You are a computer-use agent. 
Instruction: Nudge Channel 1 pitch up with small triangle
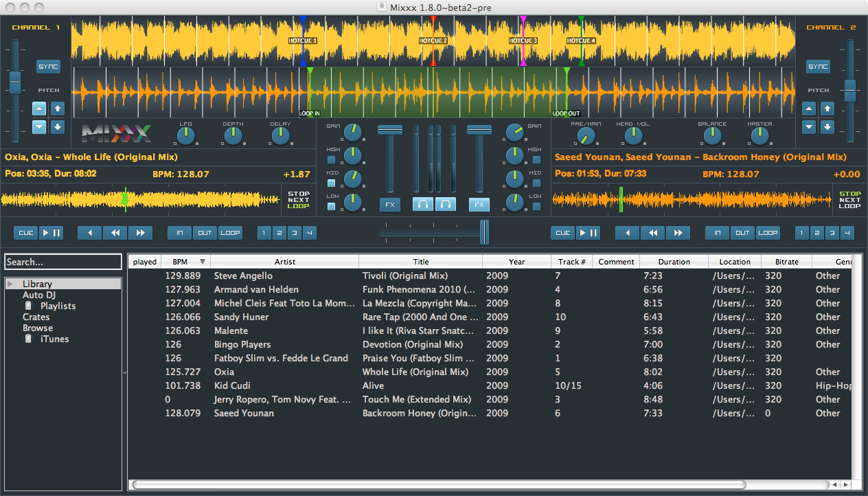point(40,109)
